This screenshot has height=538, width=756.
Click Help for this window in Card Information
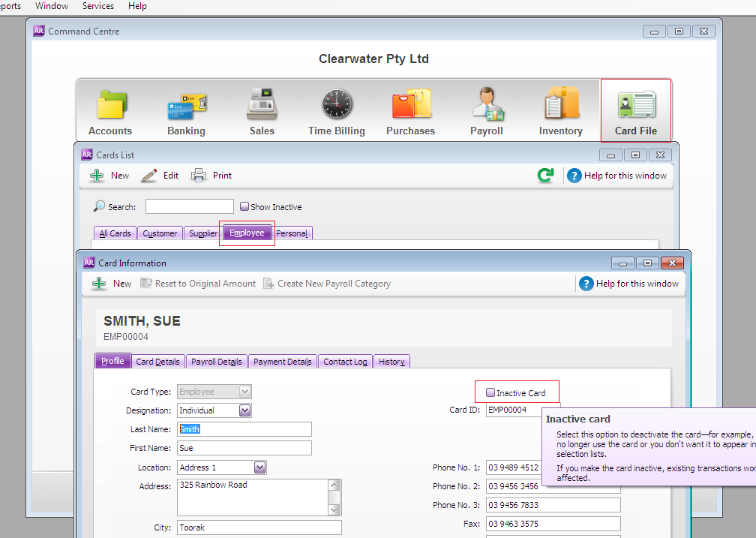pyautogui.click(x=637, y=284)
